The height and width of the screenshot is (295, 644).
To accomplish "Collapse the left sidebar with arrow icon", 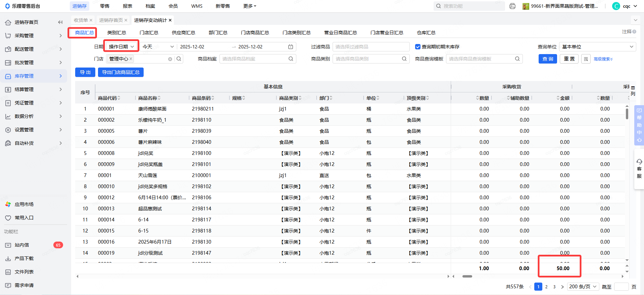I will pos(60,22).
